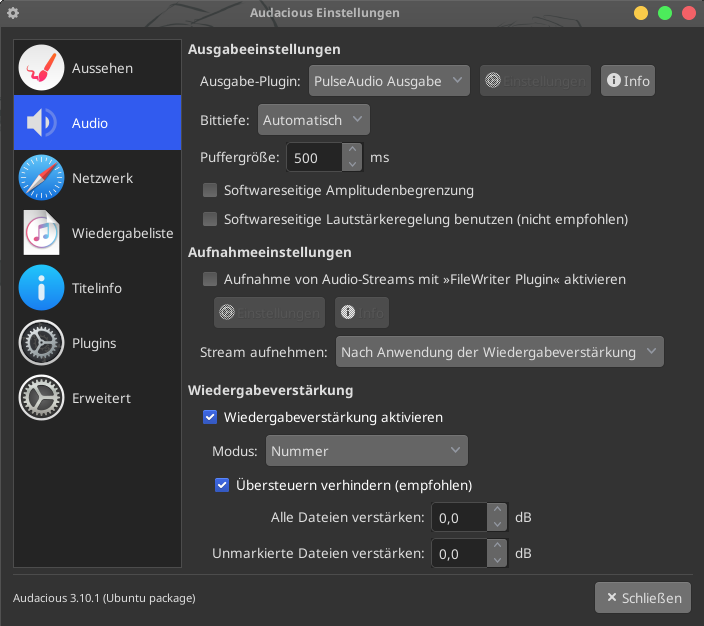The width and height of the screenshot is (704, 626).
Task: Uncheck Wiedergabeverstärkung aktivieren
Action: [x=210, y=417]
